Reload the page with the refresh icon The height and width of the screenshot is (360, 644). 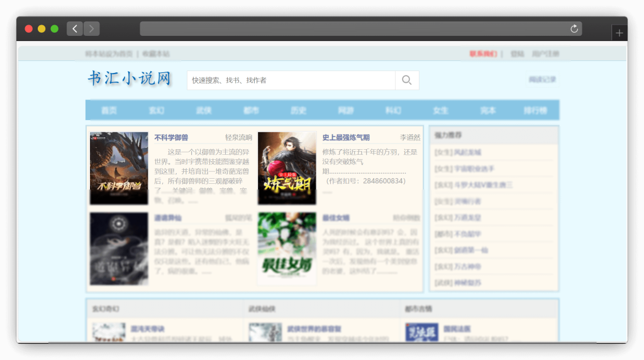point(574,29)
